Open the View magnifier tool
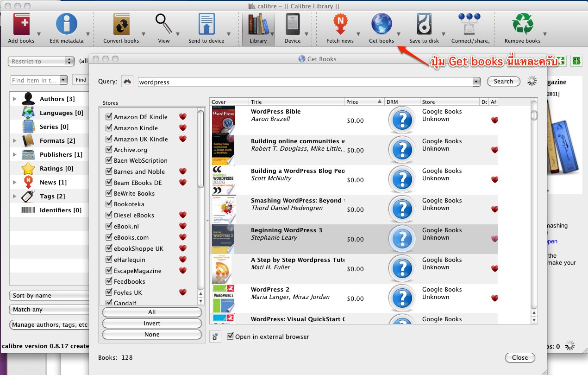588x375 pixels. pos(164,25)
